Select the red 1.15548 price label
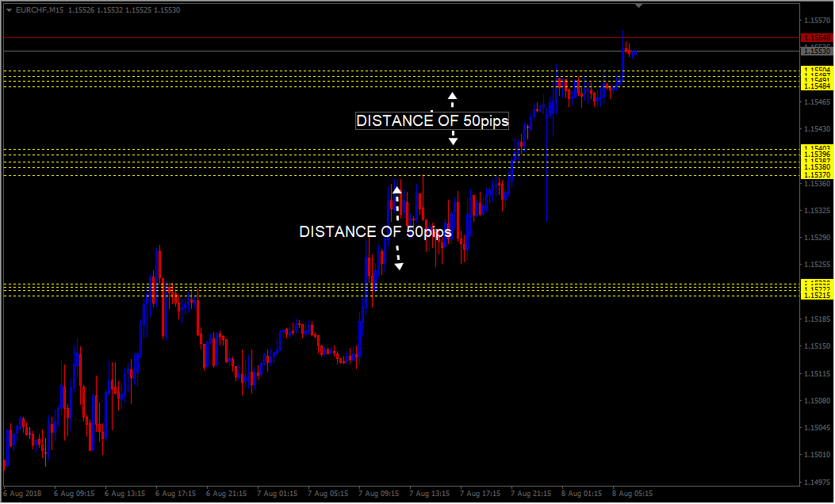Image resolution: width=835 pixels, height=504 pixels. 816,38
